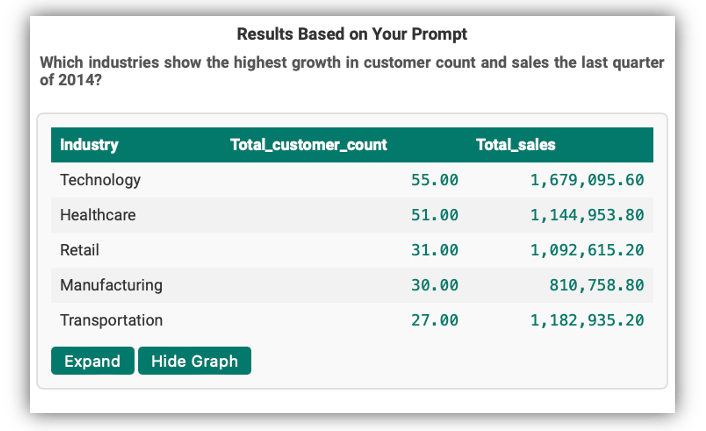706x431 pixels.
Task: Select the 1,182,935.20 sales value
Action: [x=587, y=320]
